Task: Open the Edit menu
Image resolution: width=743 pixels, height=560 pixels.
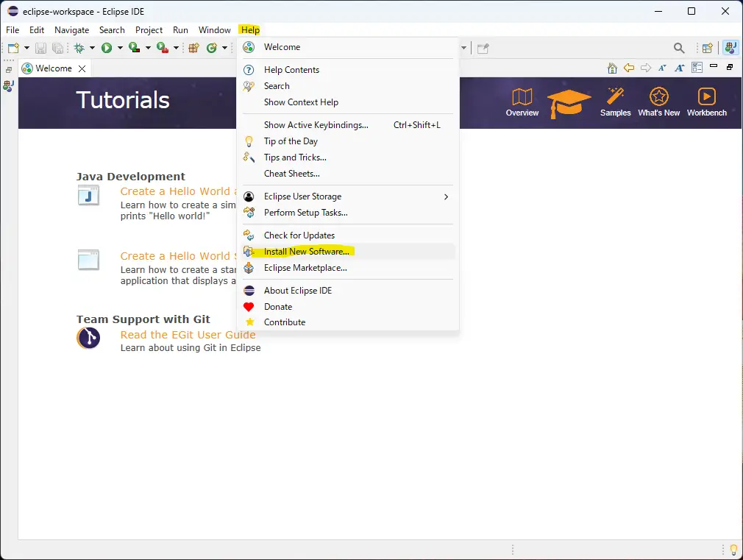Action: point(37,30)
